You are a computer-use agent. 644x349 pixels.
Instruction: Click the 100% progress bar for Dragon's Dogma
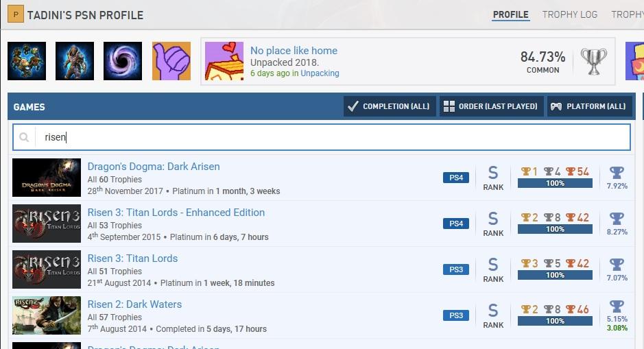pyautogui.click(x=555, y=183)
